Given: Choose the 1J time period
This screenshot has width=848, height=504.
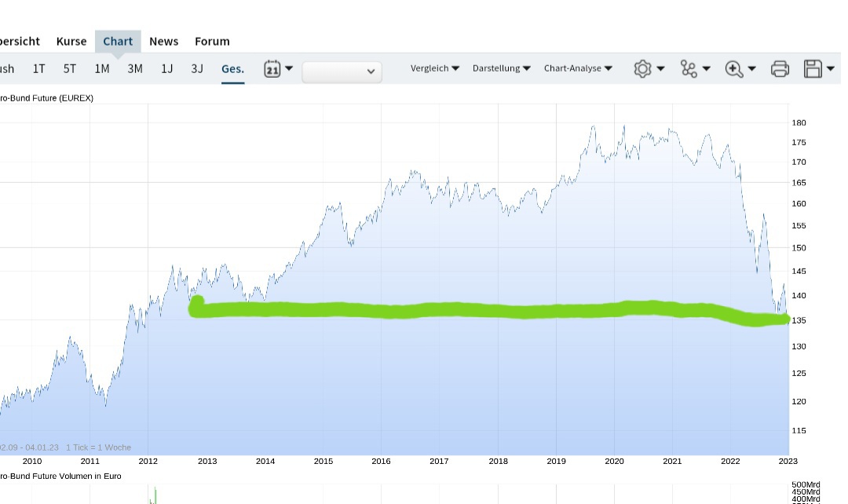Looking at the screenshot, I should 167,68.
